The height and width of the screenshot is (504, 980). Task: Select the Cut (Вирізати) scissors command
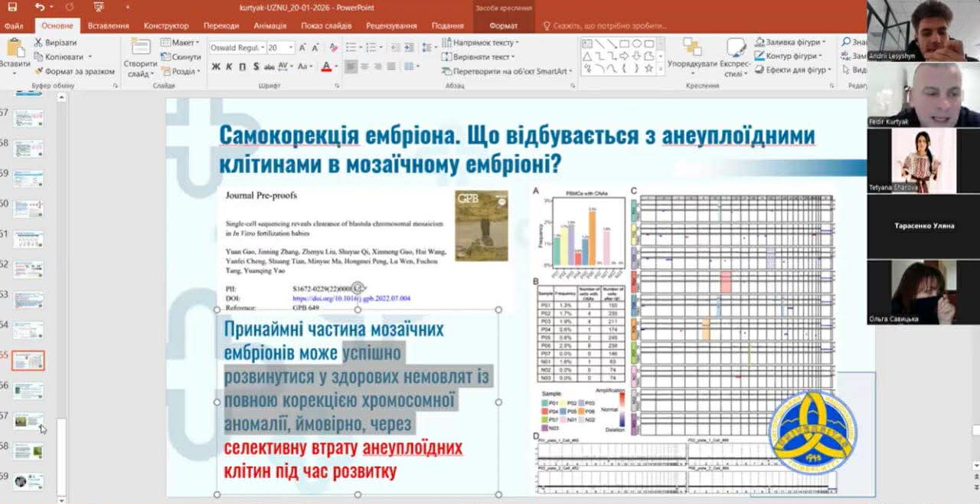[x=56, y=43]
